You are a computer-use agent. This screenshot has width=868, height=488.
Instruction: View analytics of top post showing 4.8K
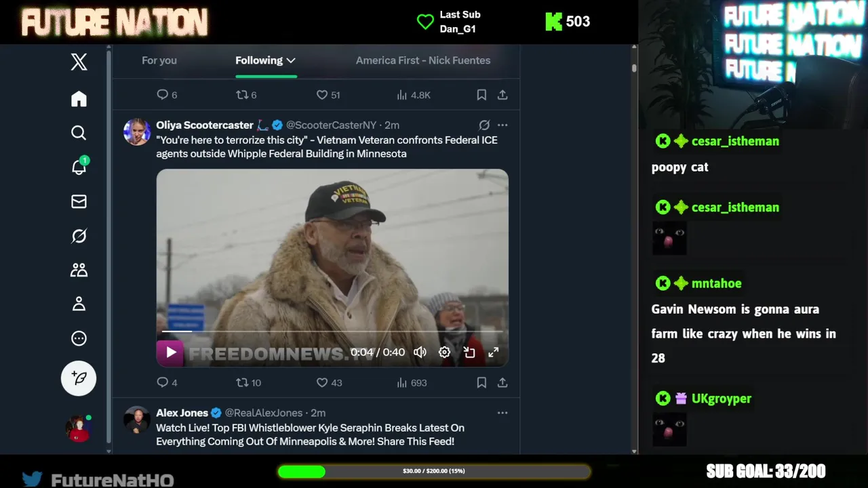(x=414, y=95)
